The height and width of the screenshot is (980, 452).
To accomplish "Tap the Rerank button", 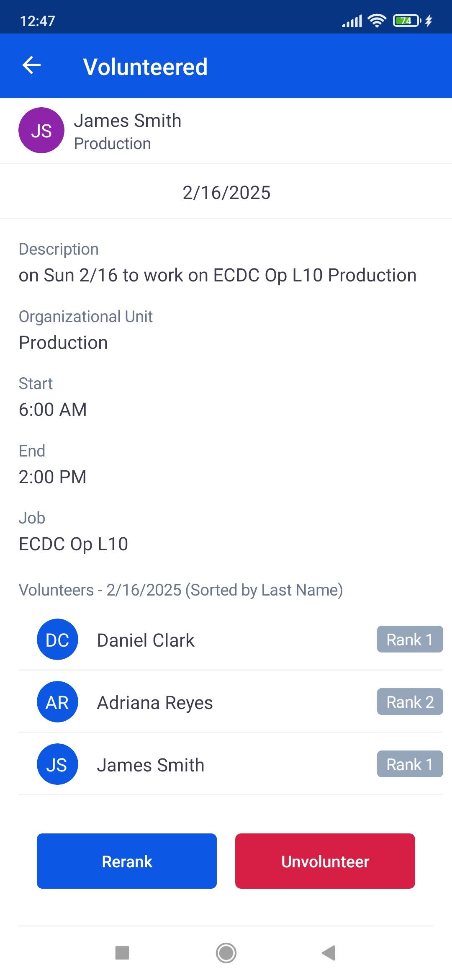I will (x=127, y=861).
